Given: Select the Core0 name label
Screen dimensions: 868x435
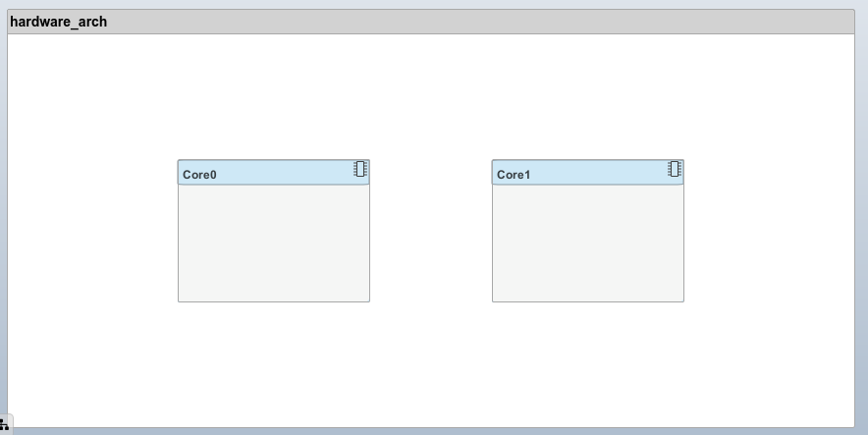Looking at the screenshot, I should tap(199, 175).
